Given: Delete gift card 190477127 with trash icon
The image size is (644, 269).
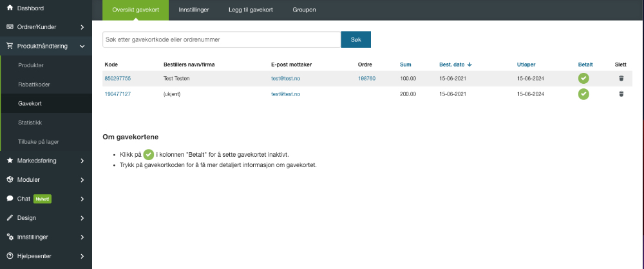Looking at the screenshot, I should tap(621, 94).
